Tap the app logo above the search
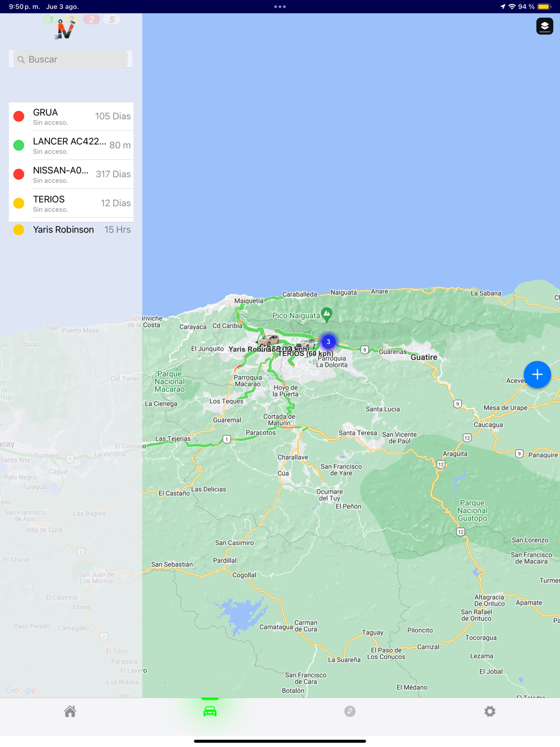Screen dimensions: 560x747 64,30
